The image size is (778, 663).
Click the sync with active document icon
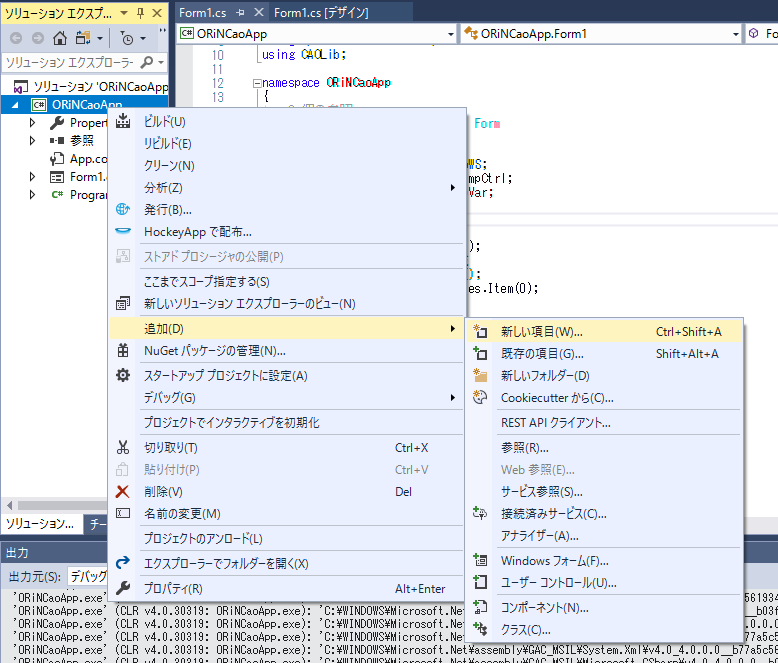[x=83, y=38]
